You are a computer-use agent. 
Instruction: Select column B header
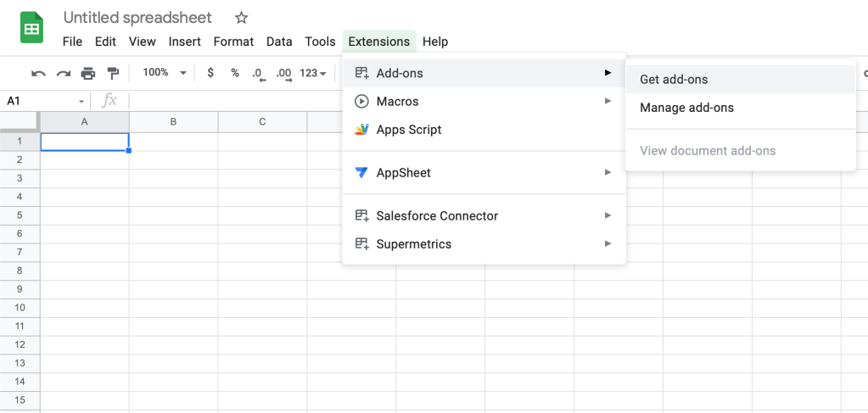pos(173,122)
